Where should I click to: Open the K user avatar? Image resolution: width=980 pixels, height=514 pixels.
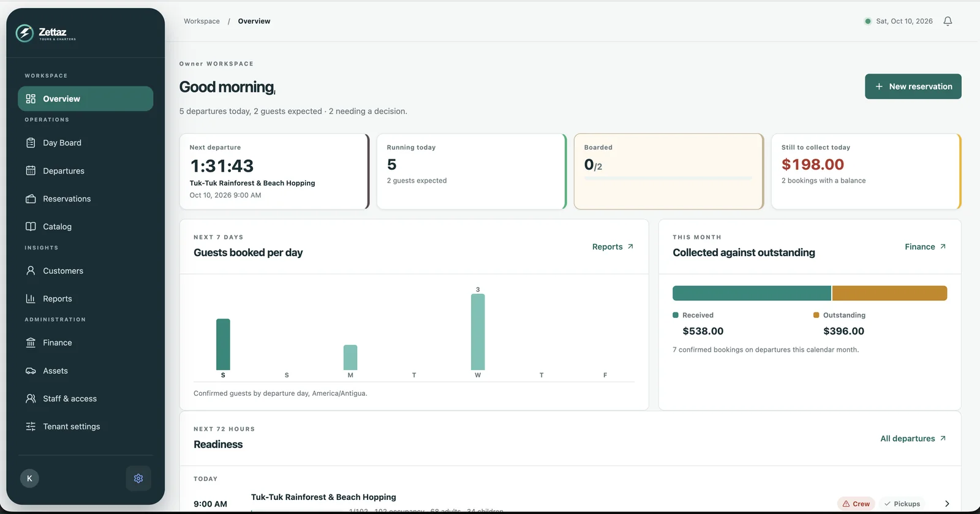[x=29, y=478]
